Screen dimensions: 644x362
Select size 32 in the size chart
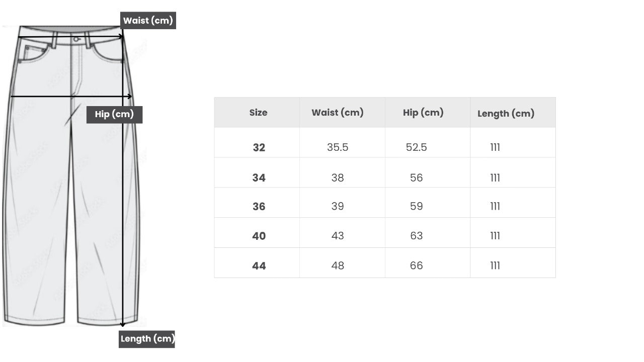(259, 148)
